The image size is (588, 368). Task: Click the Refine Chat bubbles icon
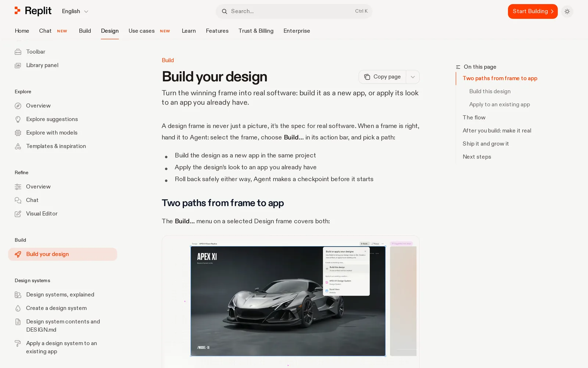[18, 200]
